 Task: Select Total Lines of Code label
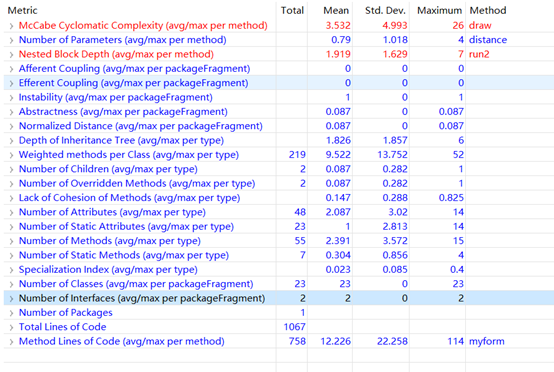point(63,327)
